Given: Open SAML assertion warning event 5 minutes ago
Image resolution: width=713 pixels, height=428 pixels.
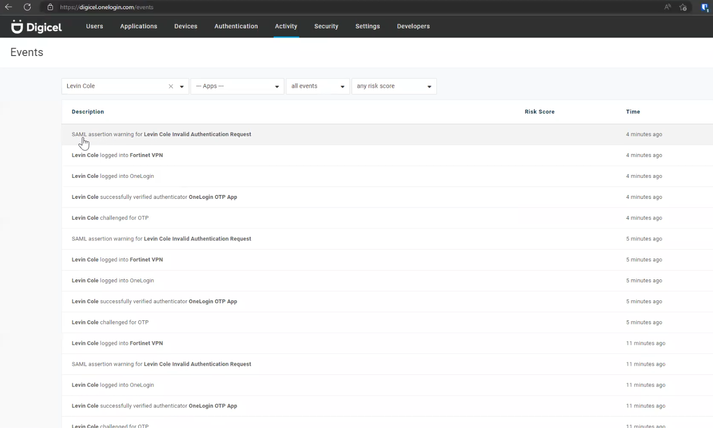Looking at the screenshot, I should pyautogui.click(x=387, y=239).
